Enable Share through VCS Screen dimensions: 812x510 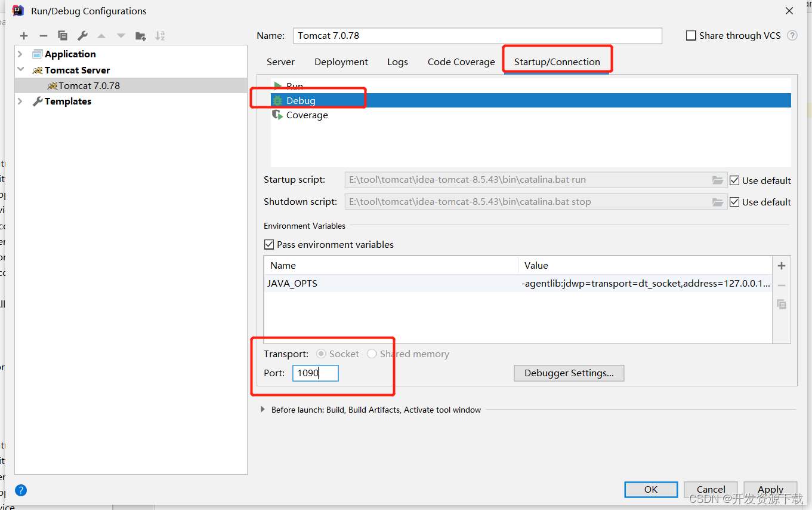click(x=691, y=35)
